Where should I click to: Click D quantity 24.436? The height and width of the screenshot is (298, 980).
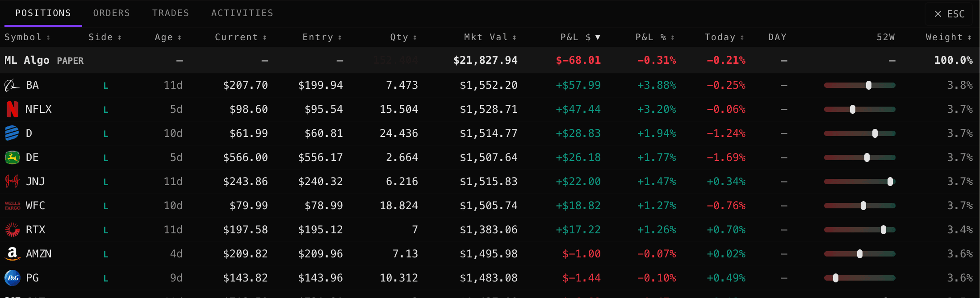coord(399,133)
